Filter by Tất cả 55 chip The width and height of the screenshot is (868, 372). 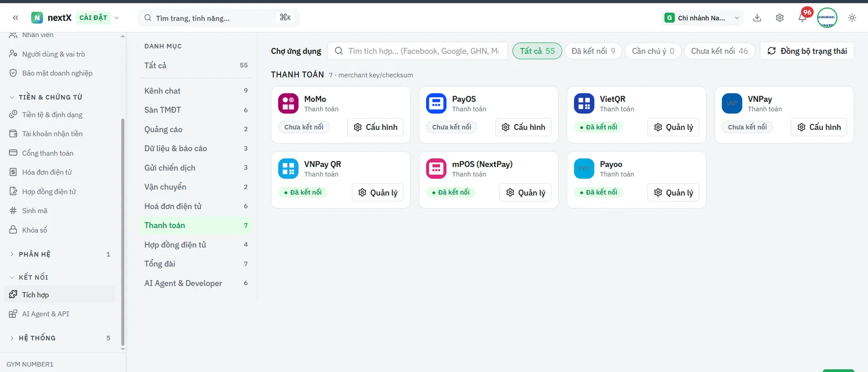(x=537, y=51)
